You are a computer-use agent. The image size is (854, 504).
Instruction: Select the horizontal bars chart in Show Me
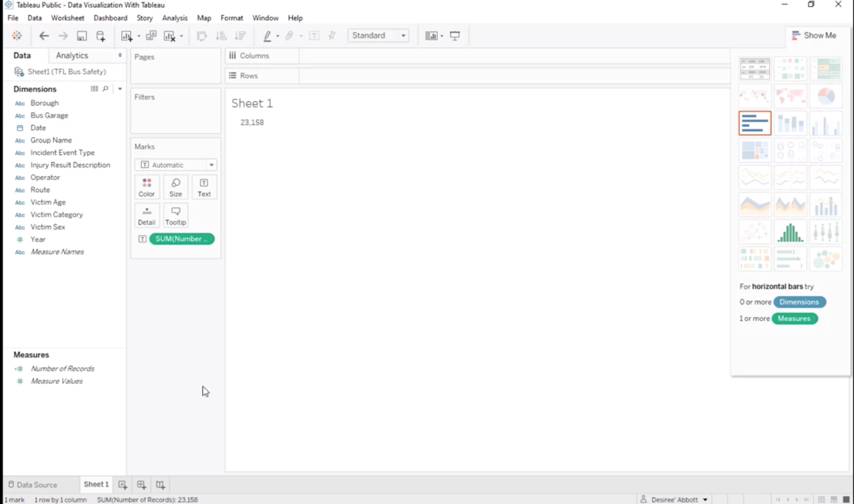point(755,123)
